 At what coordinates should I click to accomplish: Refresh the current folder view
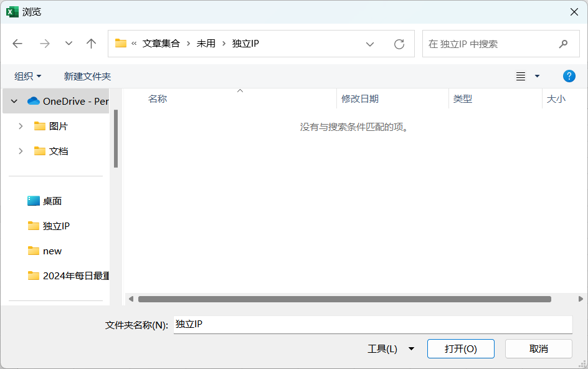tap(399, 44)
